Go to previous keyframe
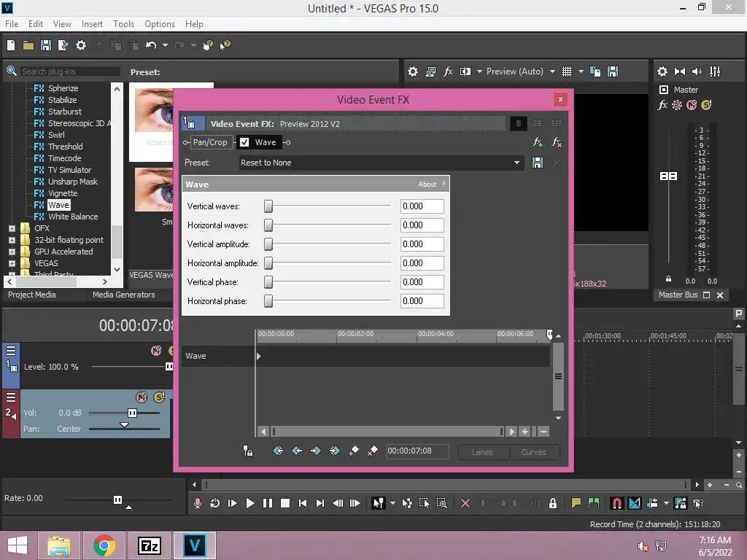Screen dimensions: 747x560 (x=297, y=451)
